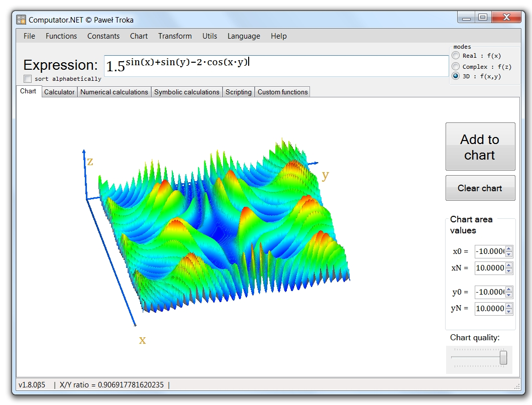Click the Add to chart button

coord(480,147)
